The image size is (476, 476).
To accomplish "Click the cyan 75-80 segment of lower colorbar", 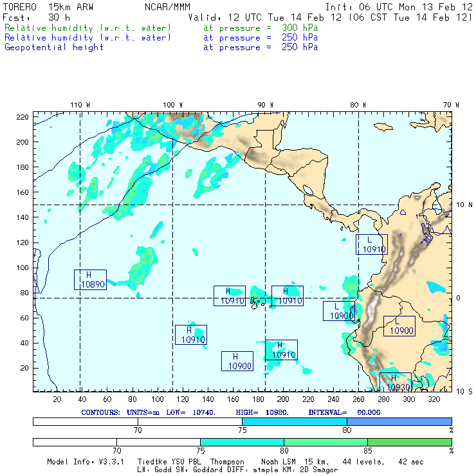I will coord(242,442).
